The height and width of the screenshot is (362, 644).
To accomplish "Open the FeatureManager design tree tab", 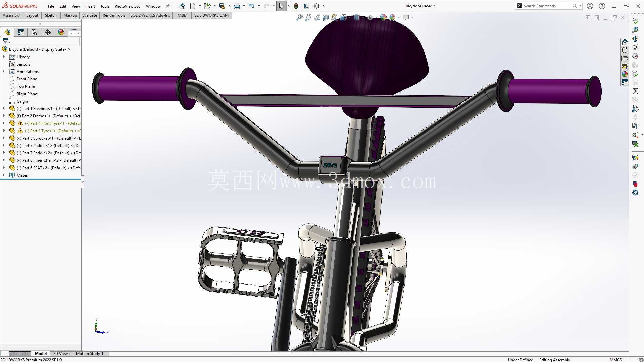I will pyautogui.click(x=7, y=32).
